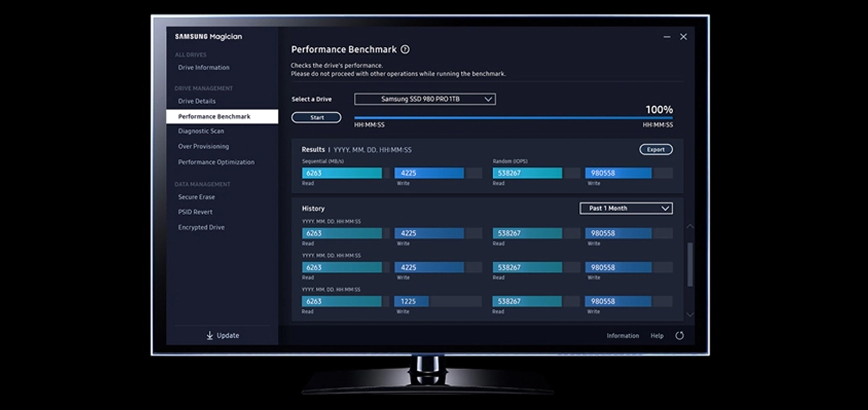Image resolution: width=868 pixels, height=410 pixels.
Task: Open Diagnostic Scan
Action: tap(201, 131)
